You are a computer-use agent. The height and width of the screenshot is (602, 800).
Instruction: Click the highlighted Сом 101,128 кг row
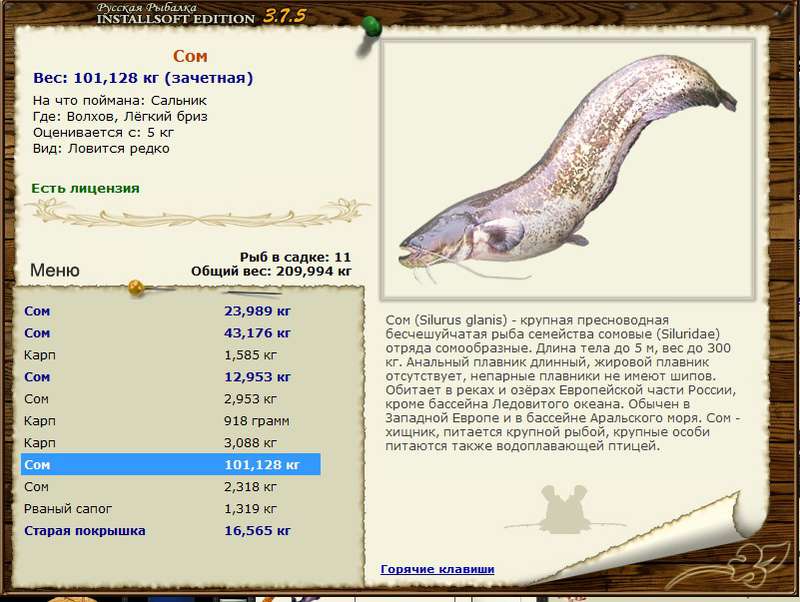click(x=170, y=465)
